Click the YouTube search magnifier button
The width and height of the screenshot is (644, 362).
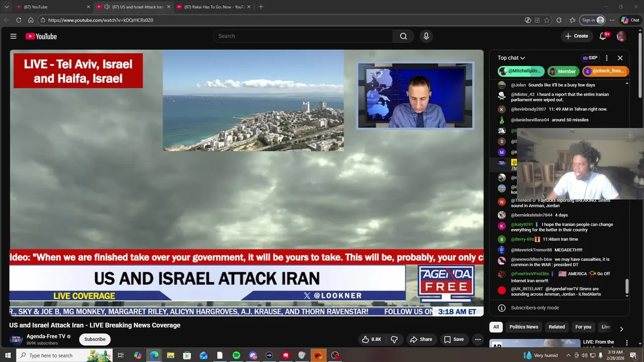click(x=404, y=36)
